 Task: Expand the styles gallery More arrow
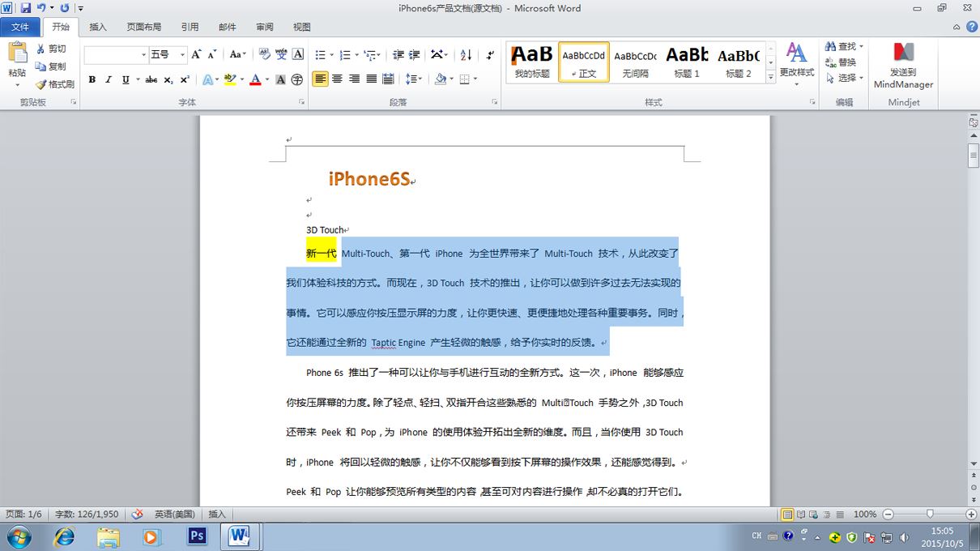click(770, 78)
